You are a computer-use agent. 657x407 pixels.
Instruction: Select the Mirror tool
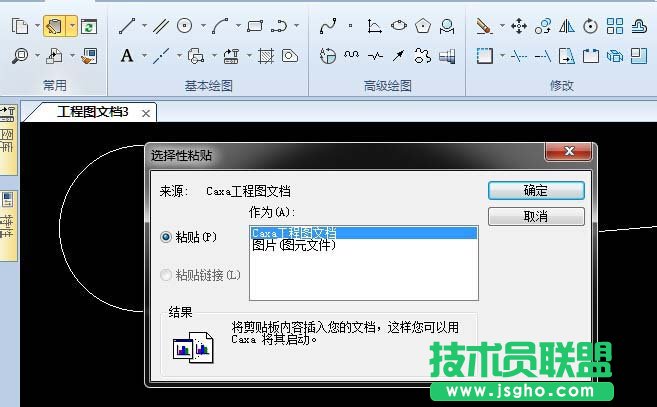click(x=566, y=26)
